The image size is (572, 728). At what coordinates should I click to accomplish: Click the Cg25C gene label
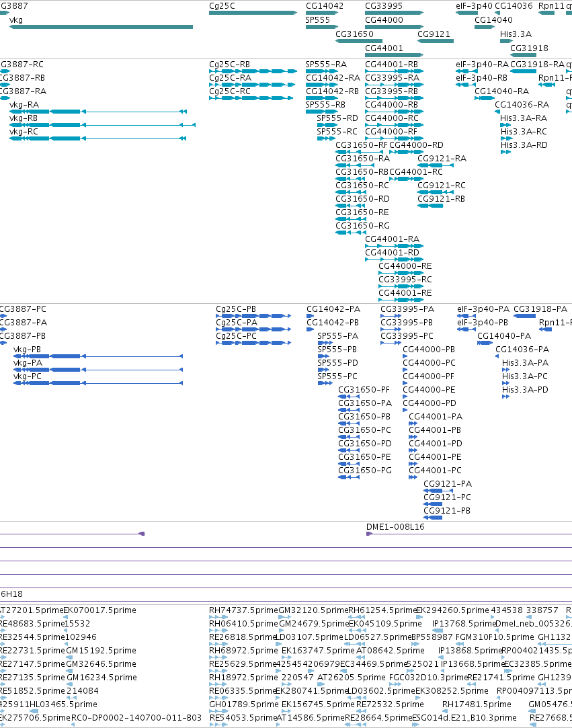(x=222, y=6)
